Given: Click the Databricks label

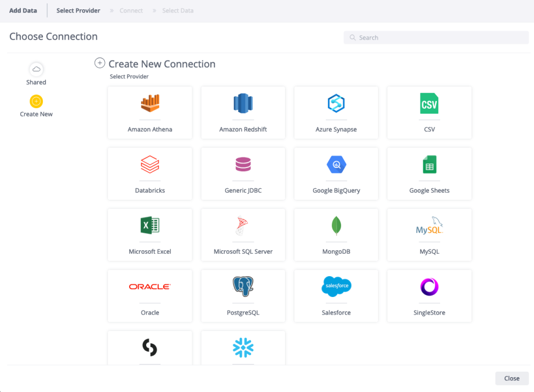Looking at the screenshot, I should coord(150,191).
